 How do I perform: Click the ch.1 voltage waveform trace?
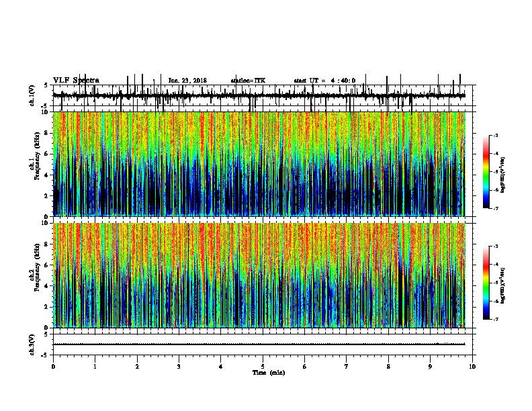tap(259, 95)
